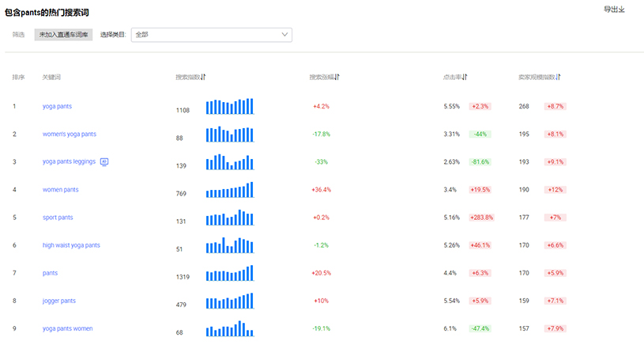
Task: Click sort arrows for 卖家规模指数
Action: click(x=558, y=77)
